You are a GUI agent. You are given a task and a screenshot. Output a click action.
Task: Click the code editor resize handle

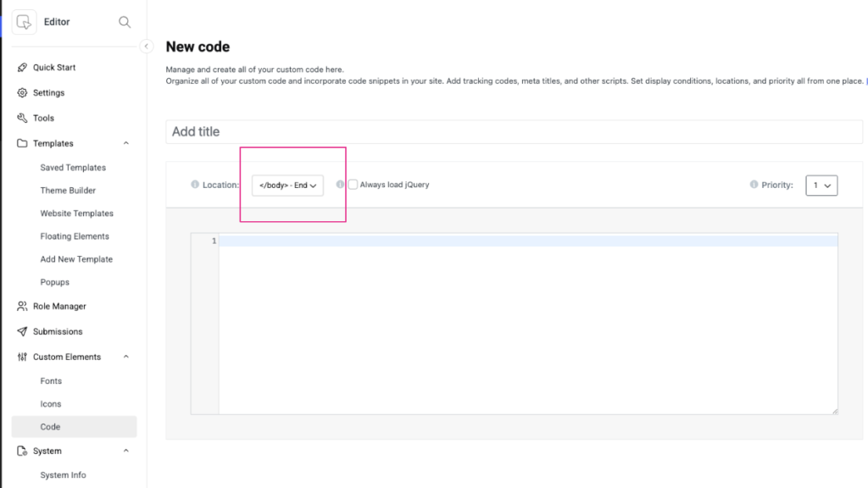tap(835, 411)
